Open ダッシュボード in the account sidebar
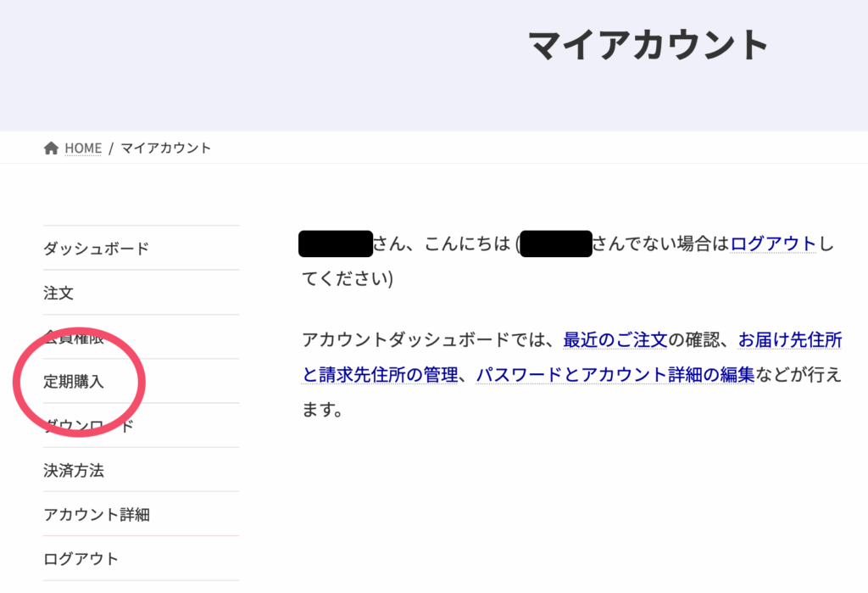Image resolution: width=868 pixels, height=593 pixels. pos(96,249)
